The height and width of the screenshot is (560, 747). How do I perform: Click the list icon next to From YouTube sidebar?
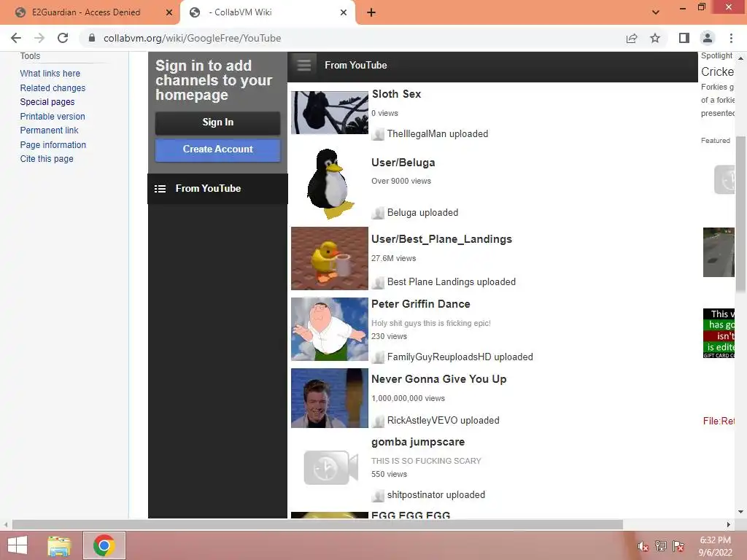tap(160, 189)
